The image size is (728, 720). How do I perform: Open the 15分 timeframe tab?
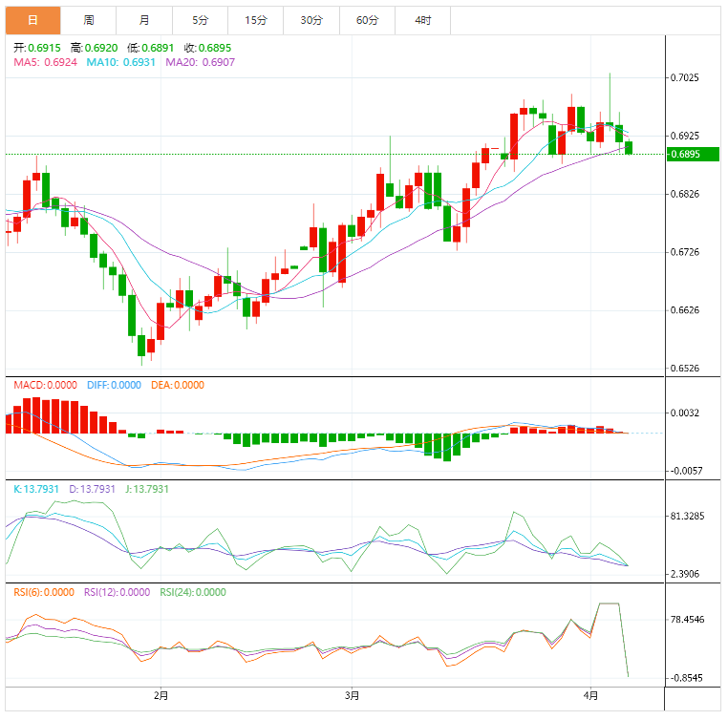point(256,20)
